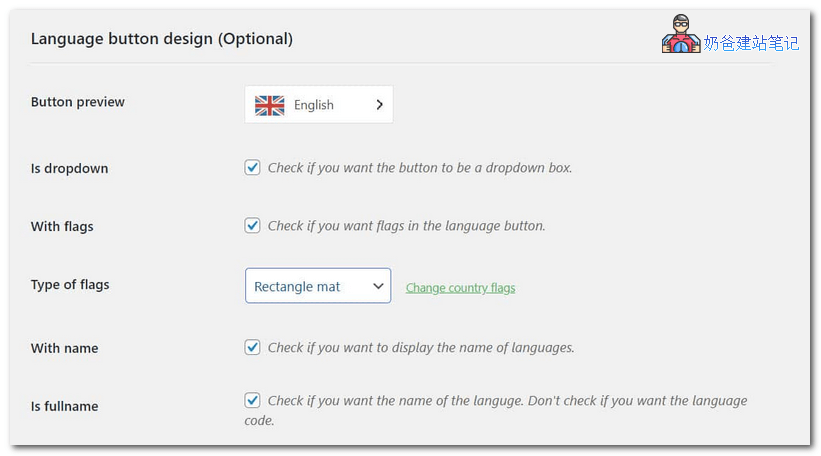Disable the With flags checkbox

point(253,226)
